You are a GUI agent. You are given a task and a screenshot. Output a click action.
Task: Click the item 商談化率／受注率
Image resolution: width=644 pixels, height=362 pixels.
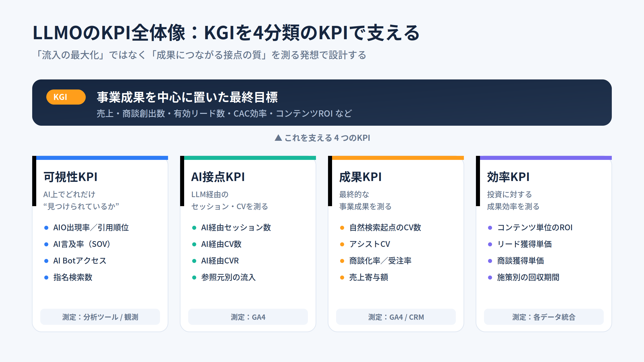coord(380,261)
